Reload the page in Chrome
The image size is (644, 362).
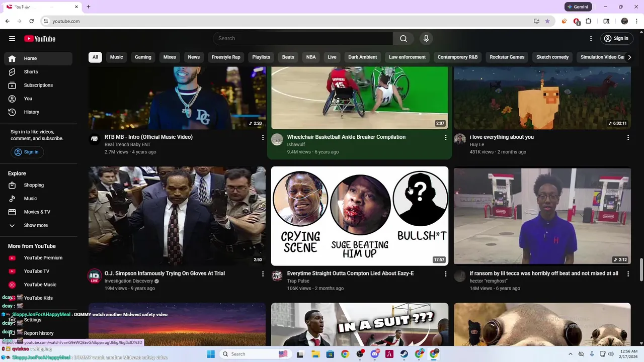click(31, 21)
